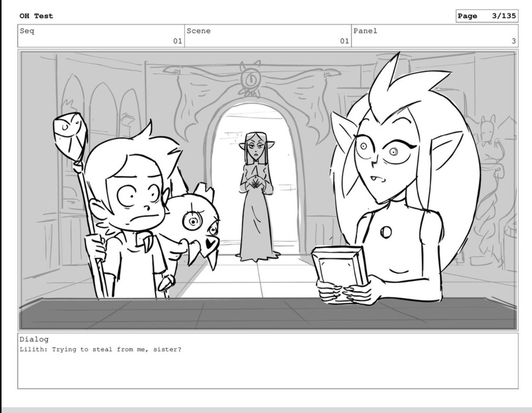Click the 'Lilith: Trying to steal from me, sister?' line
Viewport: 532px width, 413px height.
(x=101, y=350)
